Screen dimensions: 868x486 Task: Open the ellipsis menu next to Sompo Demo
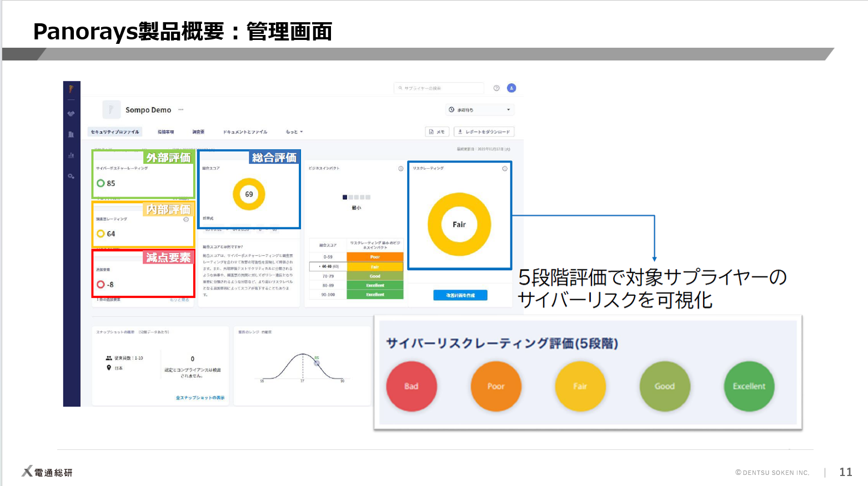pos(180,110)
